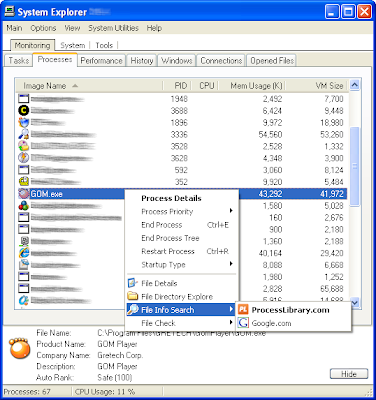Click the Google.com G icon
This screenshot has width=376, height=400.
click(243, 323)
